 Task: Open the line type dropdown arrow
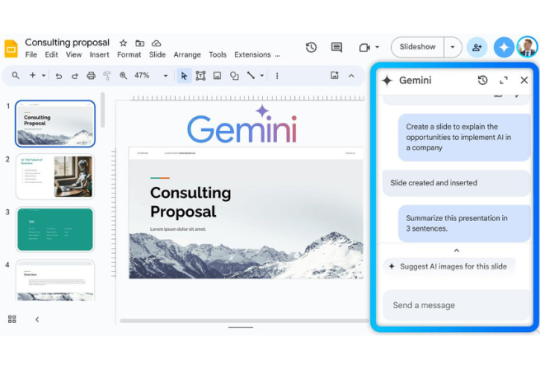pyautogui.click(x=262, y=75)
